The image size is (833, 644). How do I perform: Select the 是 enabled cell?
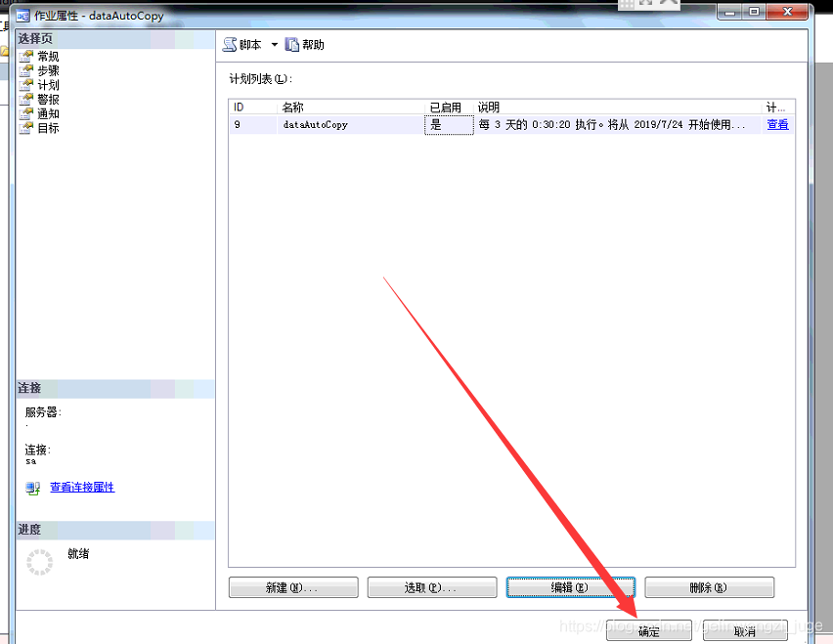tap(449, 125)
